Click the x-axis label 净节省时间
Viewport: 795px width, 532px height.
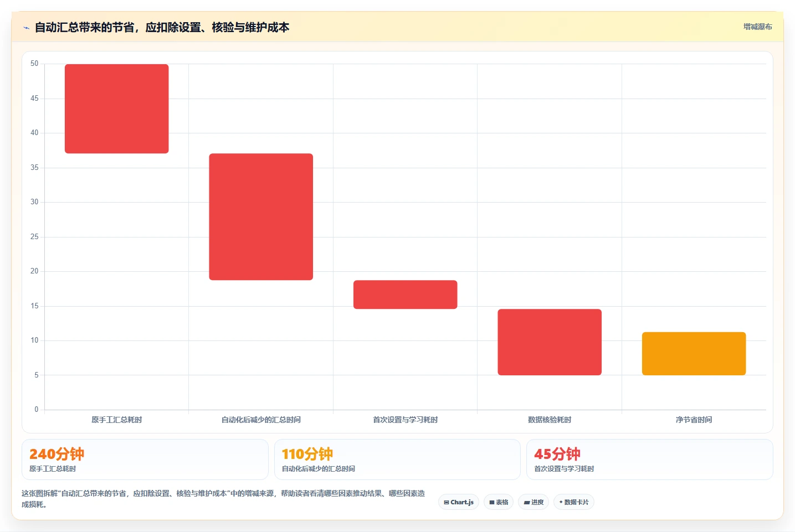coord(694,420)
